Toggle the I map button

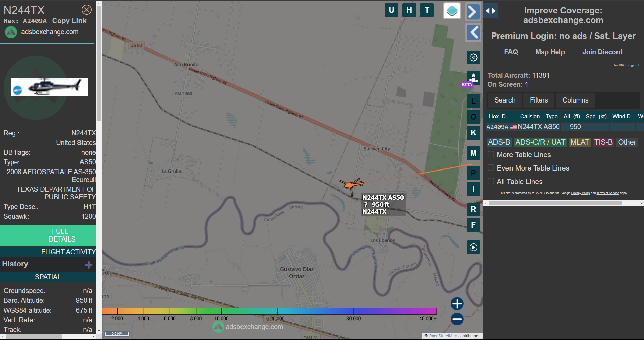(473, 189)
